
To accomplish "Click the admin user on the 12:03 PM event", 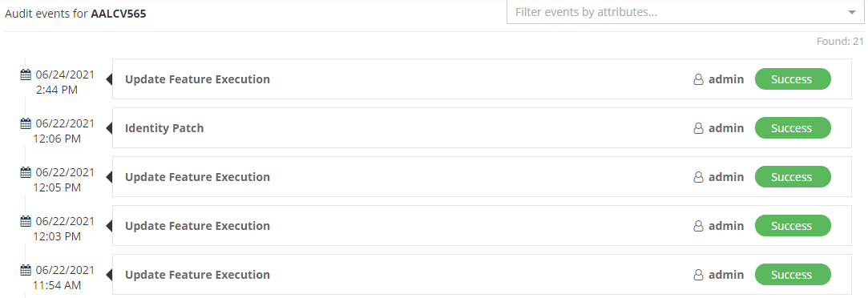I will (x=725, y=226).
